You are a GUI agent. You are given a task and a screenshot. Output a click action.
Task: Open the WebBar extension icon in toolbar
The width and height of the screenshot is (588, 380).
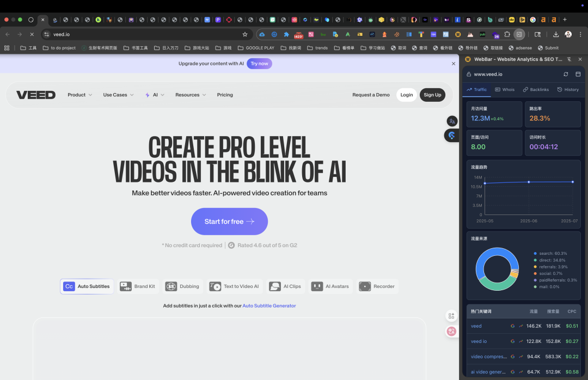[x=458, y=34]
